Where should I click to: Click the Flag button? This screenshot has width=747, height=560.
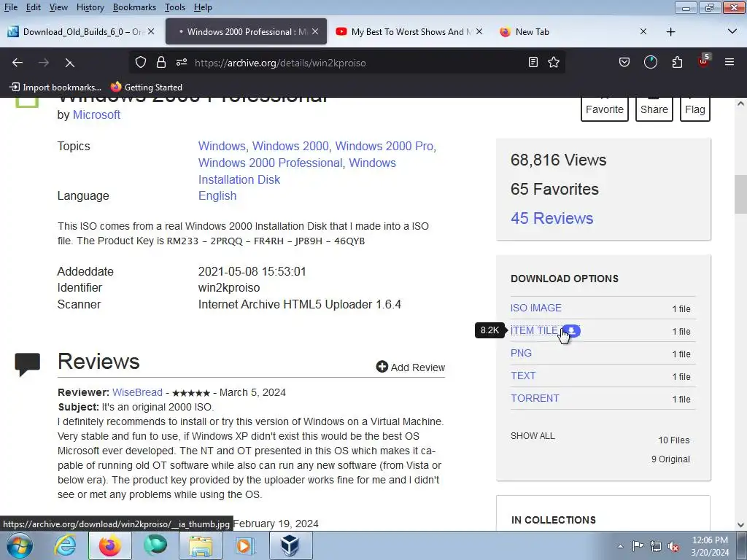[x=695, y=109]
